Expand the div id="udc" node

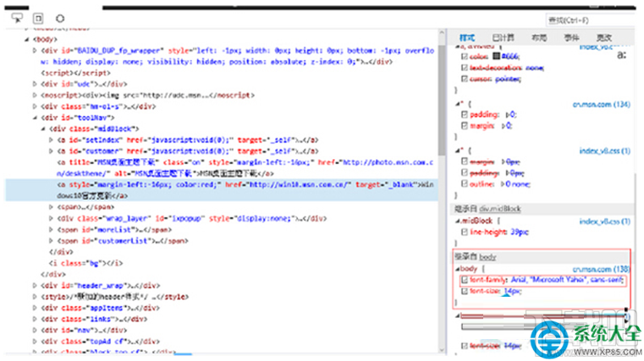pyautogui.click(x=36, y=85)
